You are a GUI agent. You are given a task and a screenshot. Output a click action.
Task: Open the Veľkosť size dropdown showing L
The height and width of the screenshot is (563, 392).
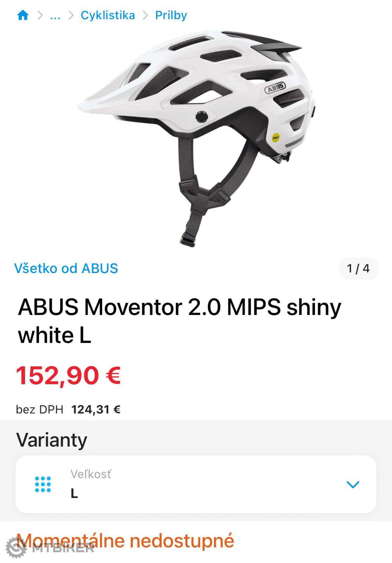pyautogui.click(x=196, y=484)
